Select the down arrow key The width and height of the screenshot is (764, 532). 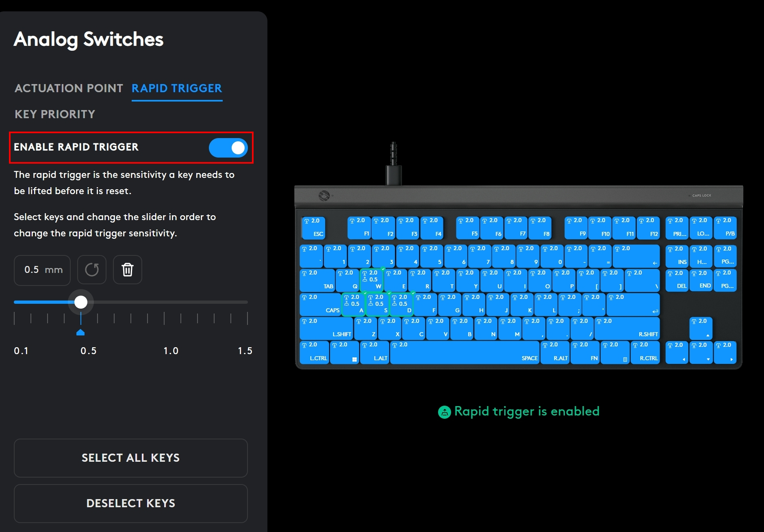[701, 352]
